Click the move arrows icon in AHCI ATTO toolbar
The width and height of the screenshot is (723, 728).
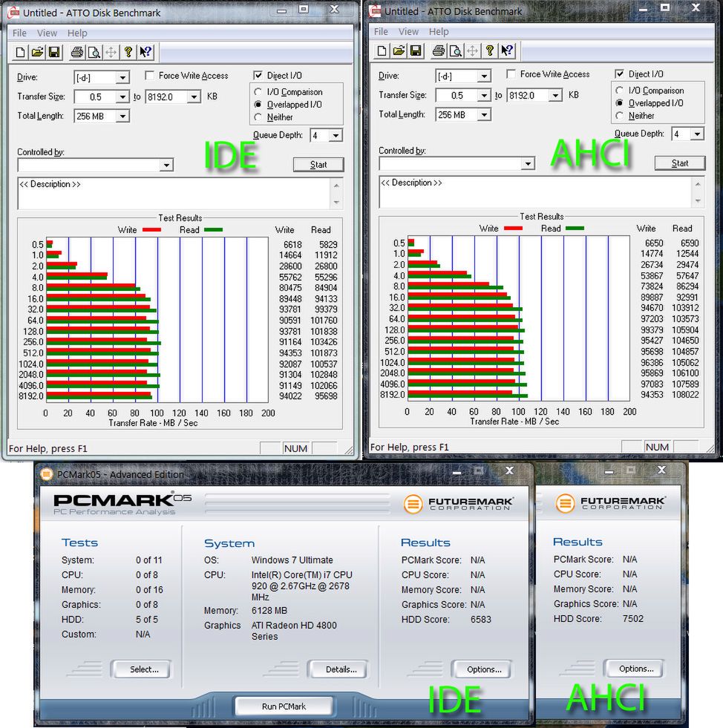(472, 50)
